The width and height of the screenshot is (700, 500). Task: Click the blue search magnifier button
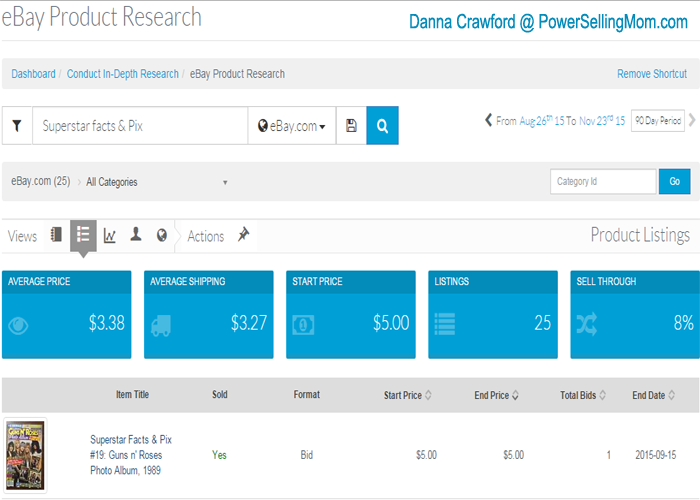382,127
